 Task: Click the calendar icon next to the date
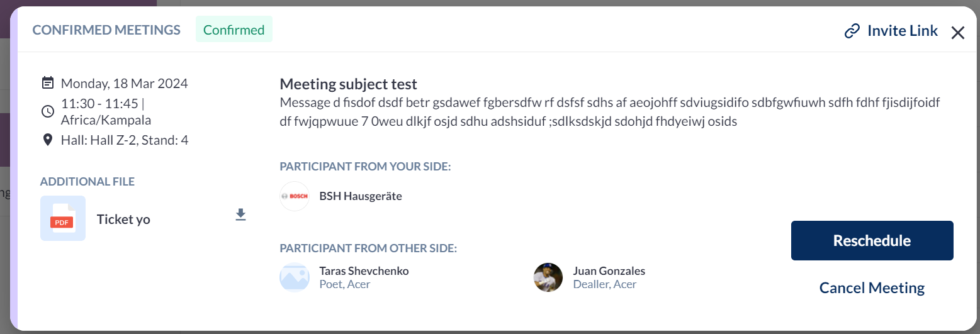coord(48,82)
